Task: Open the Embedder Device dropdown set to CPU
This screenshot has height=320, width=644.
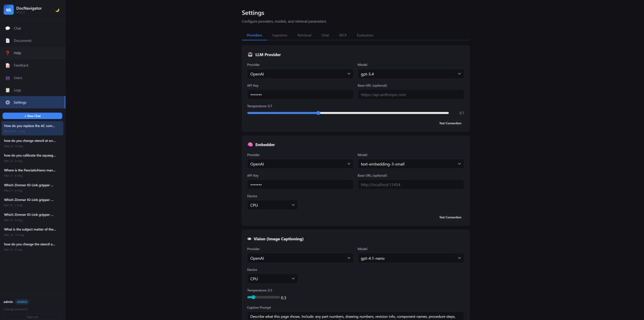Action: pos(272,205)
